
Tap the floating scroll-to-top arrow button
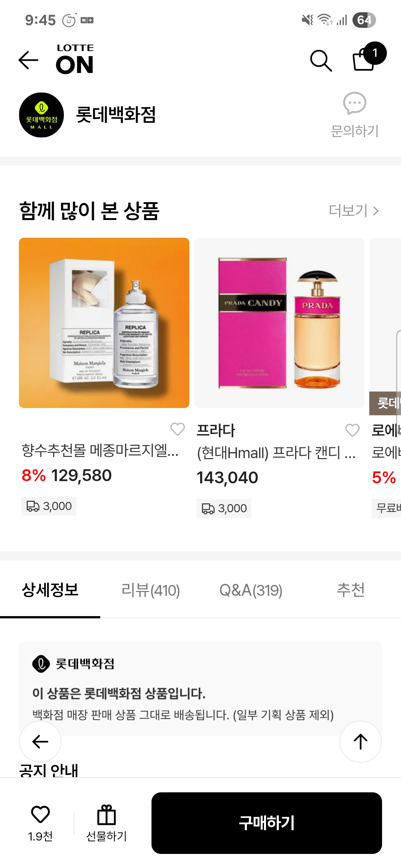(x=361, y=742)
